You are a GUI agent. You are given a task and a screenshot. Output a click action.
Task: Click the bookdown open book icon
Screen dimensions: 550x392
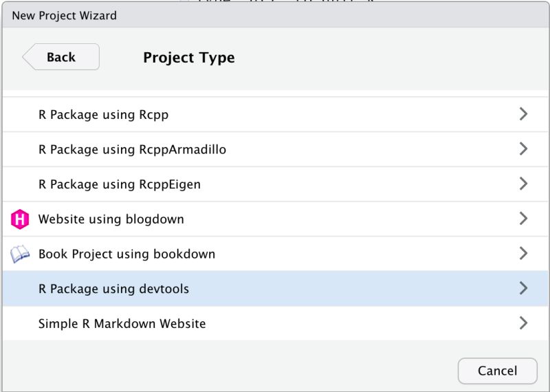tap(20, 254)
